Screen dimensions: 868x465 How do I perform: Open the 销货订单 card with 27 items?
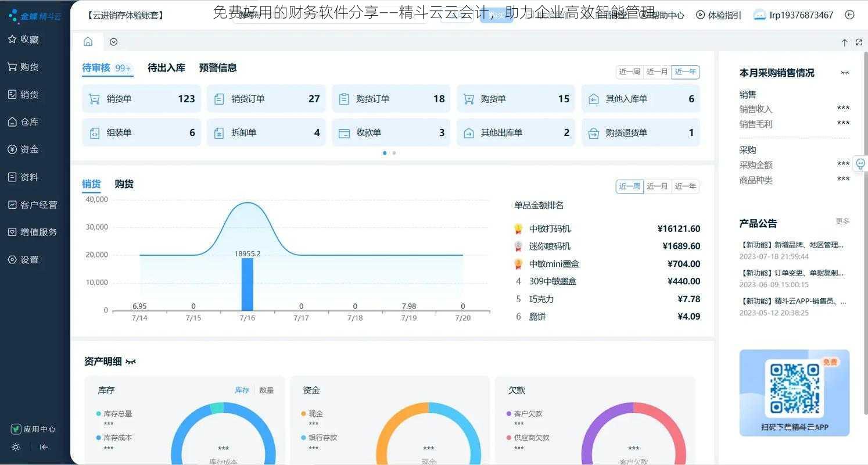266,99
